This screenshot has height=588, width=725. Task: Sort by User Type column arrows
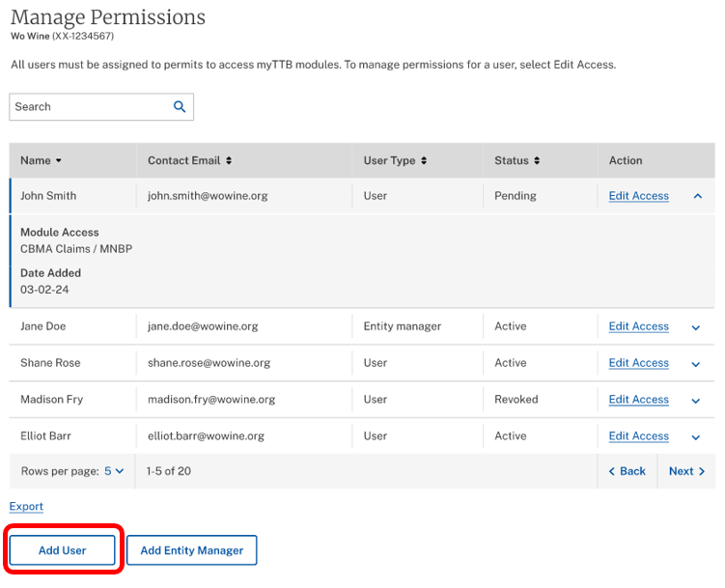click(424, 161)
